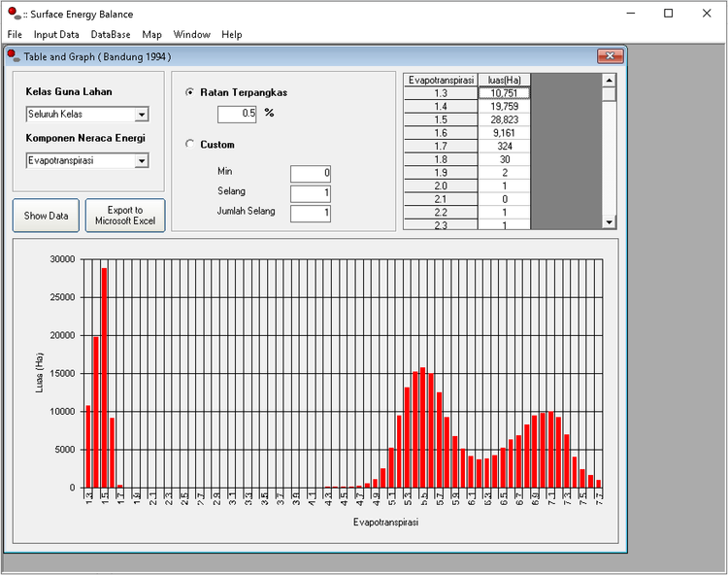Click the Table and Graph window icon
Screen dimensions: 728x575
[x=14, y=56]
